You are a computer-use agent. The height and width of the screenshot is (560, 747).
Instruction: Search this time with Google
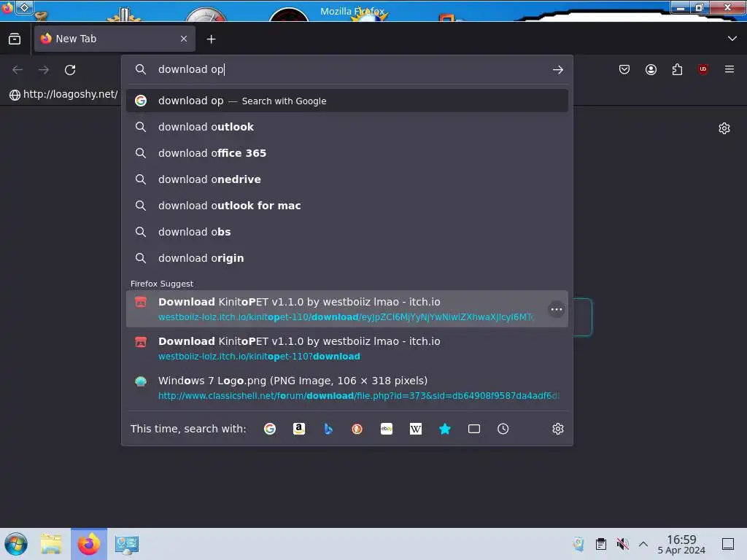270,429
